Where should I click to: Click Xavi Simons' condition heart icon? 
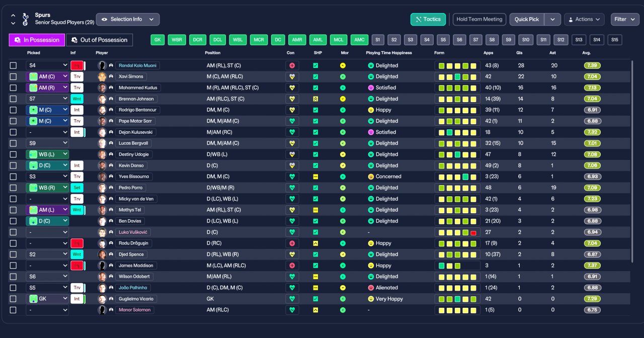(x=292, y=76)
